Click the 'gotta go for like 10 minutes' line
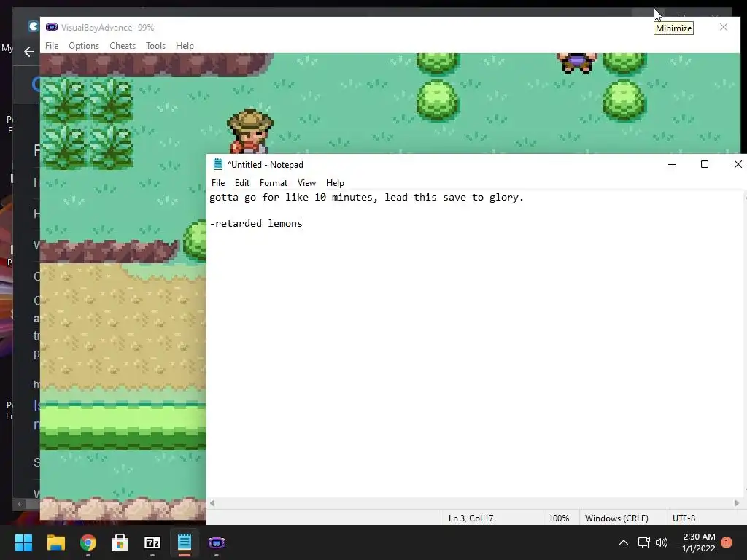 (x=366, y=198)
